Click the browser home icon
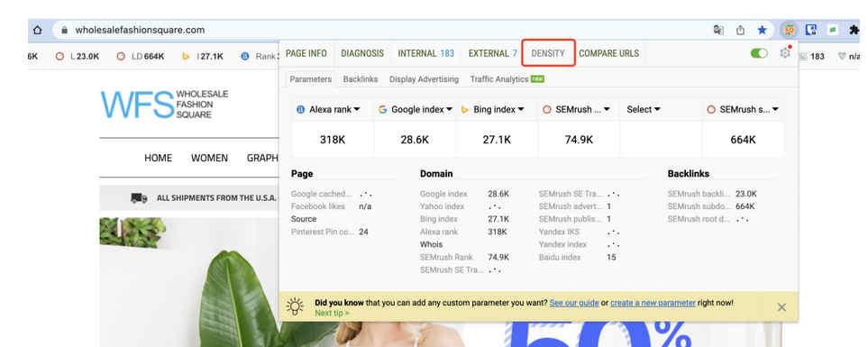Image resolution: width=868 pixels, height=347 pixels. pos(37,30)
